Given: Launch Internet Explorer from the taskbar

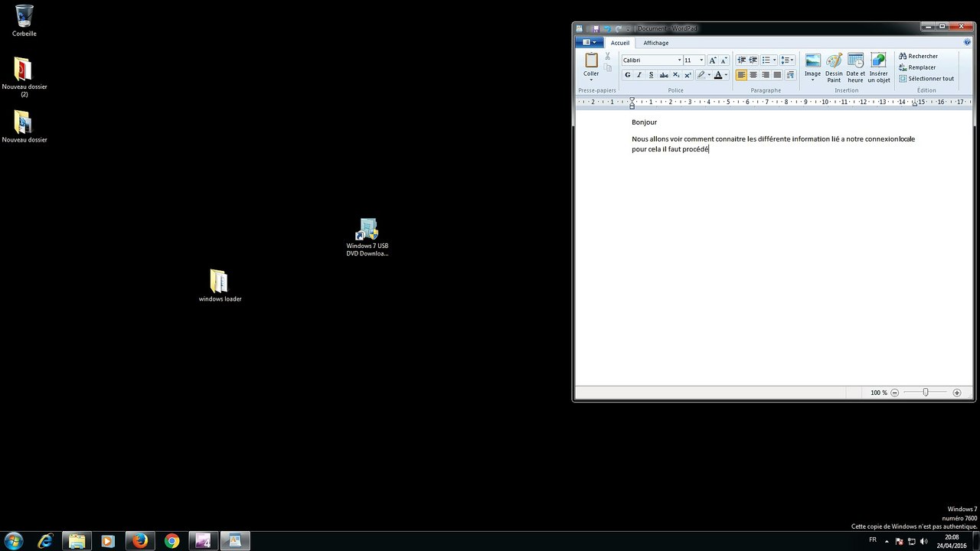Looking at the screenshot, I should pos(45,541).
